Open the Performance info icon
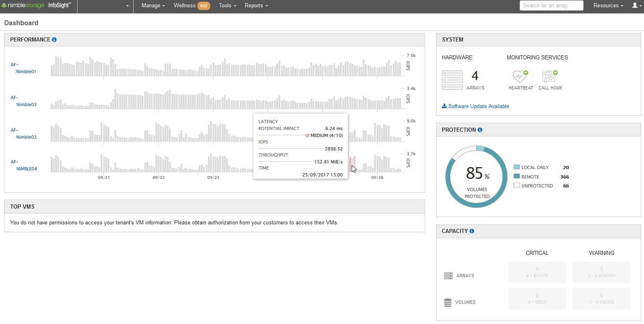The width and height of the screenshot is (644, 324). pyautogui.click(x=54, y=39)
